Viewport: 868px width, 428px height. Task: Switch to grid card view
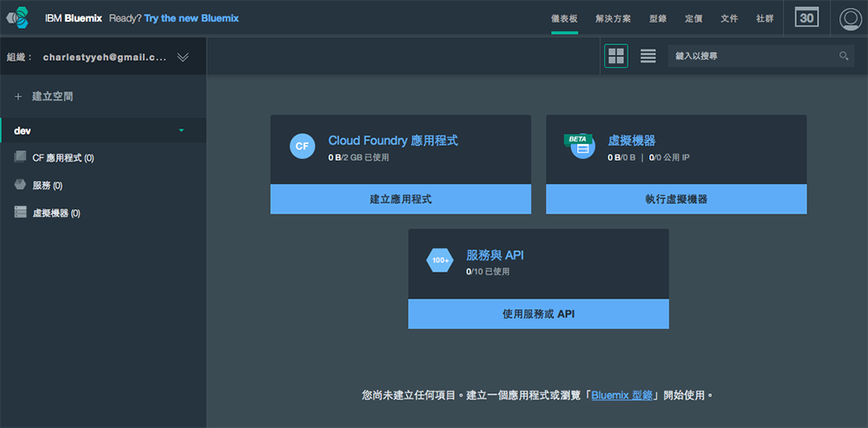point(616,56)
